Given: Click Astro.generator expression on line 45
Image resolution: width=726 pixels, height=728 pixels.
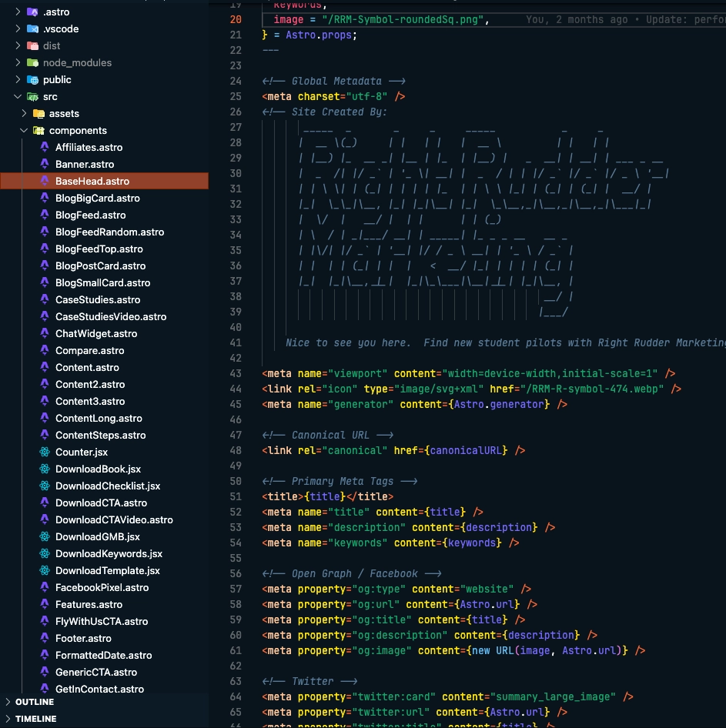Looking at the screenshot, I should [499, 404].
